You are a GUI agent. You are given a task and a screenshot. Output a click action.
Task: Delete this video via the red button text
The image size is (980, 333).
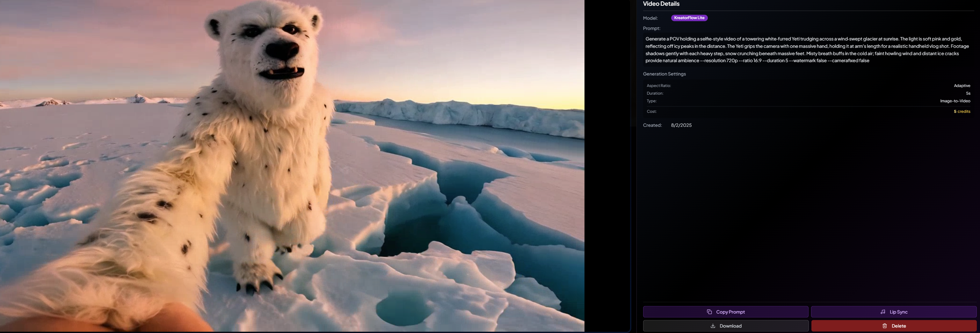[899, 326]
